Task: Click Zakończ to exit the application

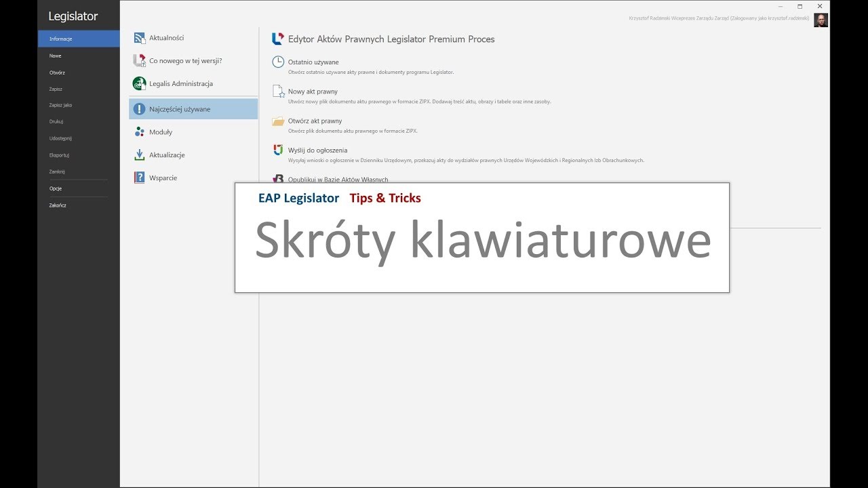Action: (79, 205)
